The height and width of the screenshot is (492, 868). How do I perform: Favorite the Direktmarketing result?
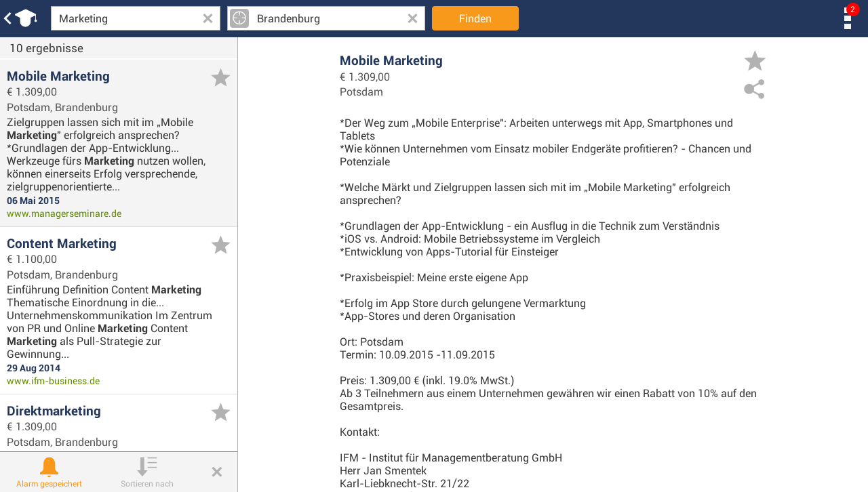click(x=220, y=413)
